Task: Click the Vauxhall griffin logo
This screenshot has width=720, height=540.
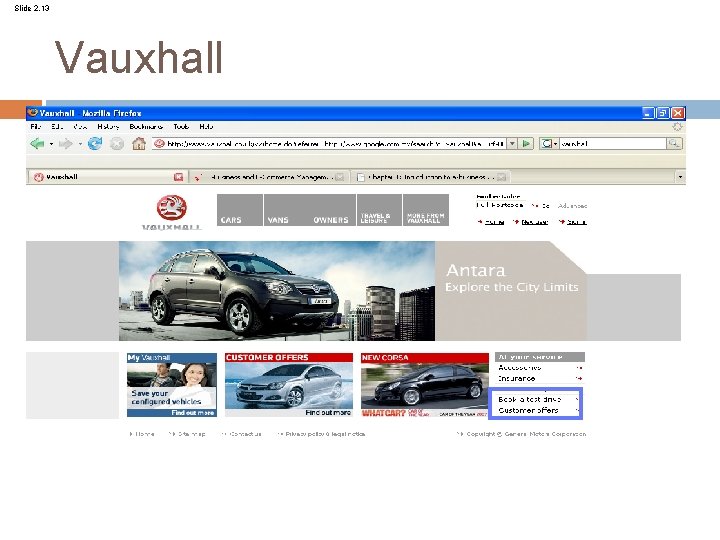Action: (x=172, y=208)
